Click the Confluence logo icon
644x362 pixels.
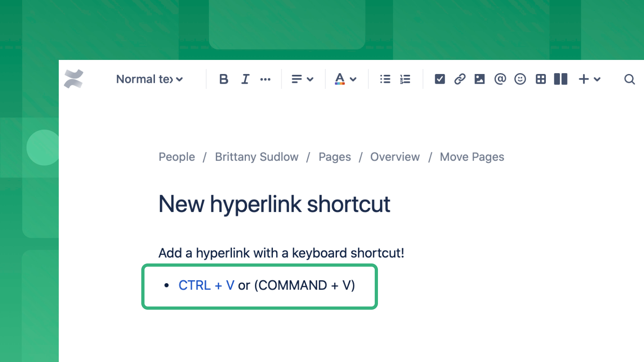click(x=74, y=79)
